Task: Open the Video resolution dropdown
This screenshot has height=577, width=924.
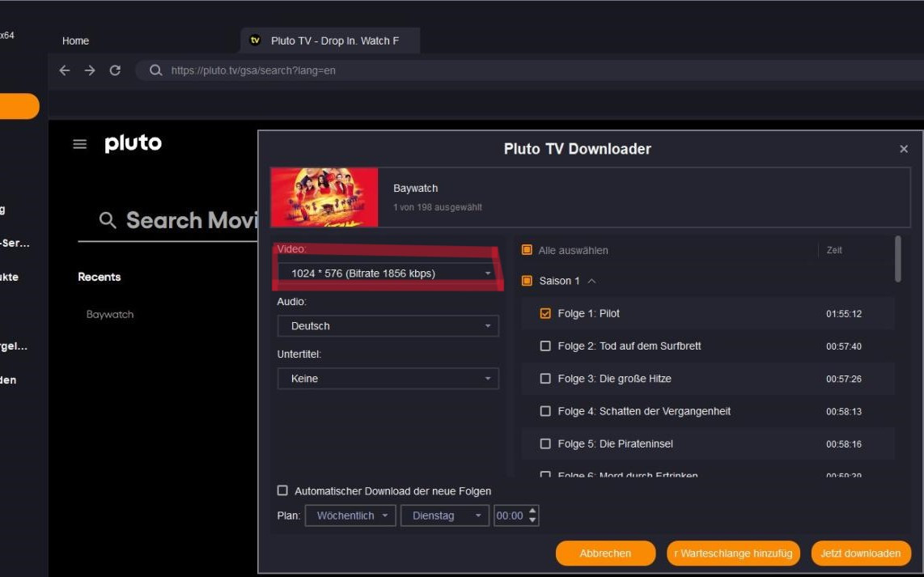Action: [x=388, y=274]
